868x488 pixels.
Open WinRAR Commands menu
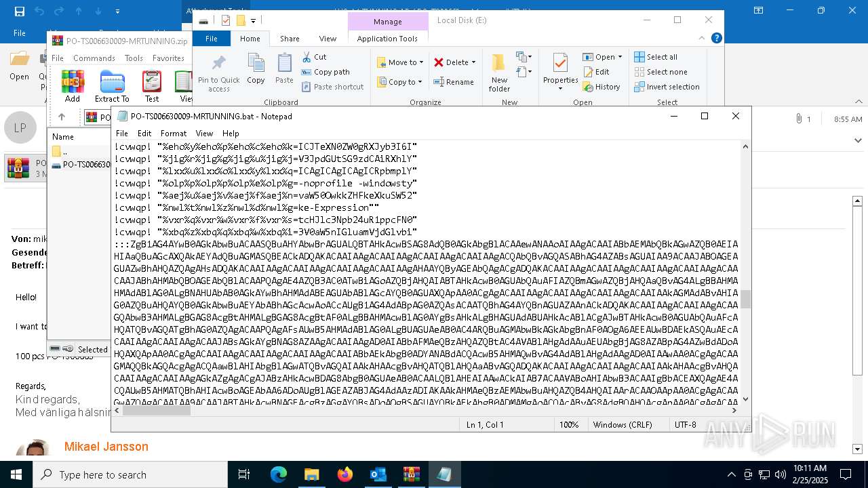[94, 58]
